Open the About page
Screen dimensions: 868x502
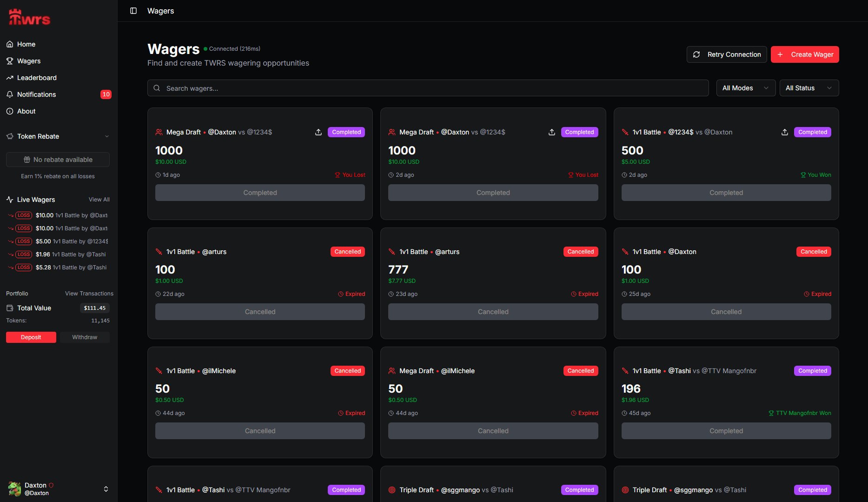pos(59,111)
